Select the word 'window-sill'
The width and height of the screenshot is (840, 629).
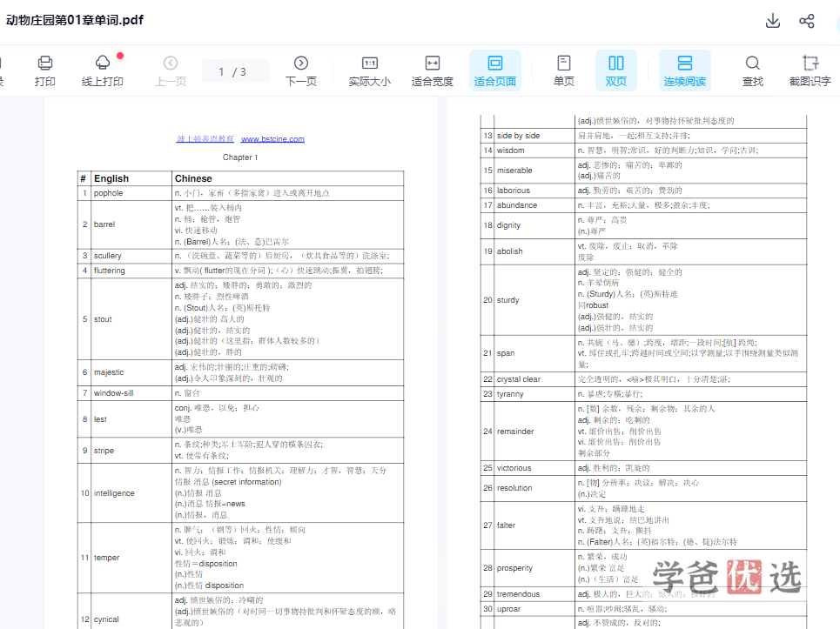tap(113, 393)
